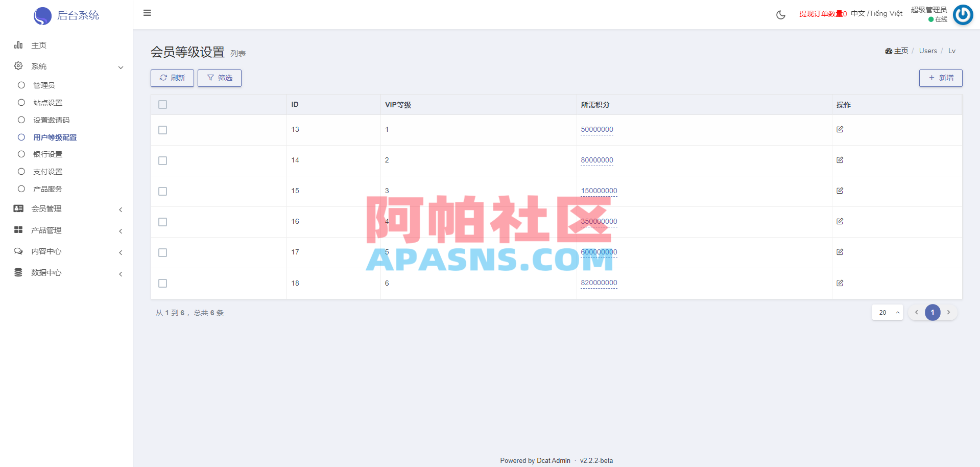Open the 50000000 points link for level 1

pos(596,129)
